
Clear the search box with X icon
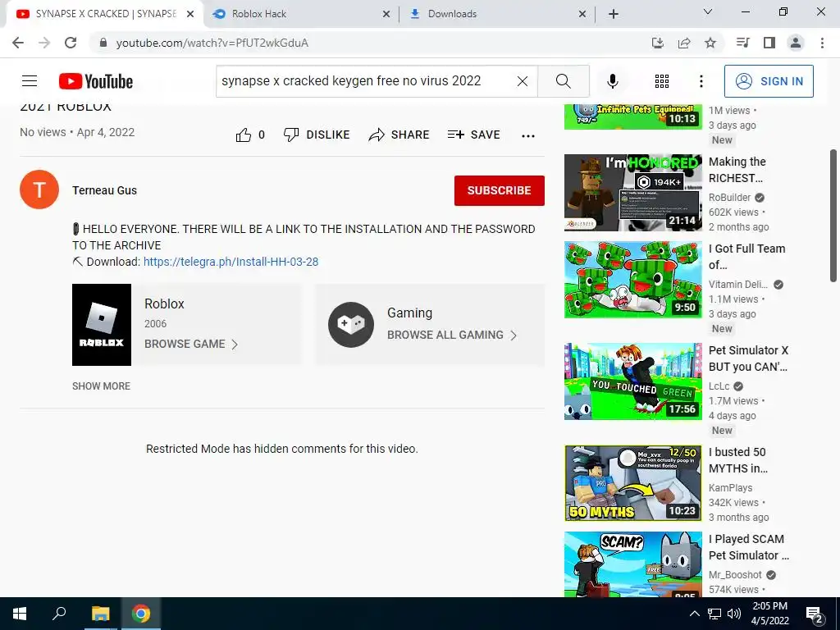[523, 81]
